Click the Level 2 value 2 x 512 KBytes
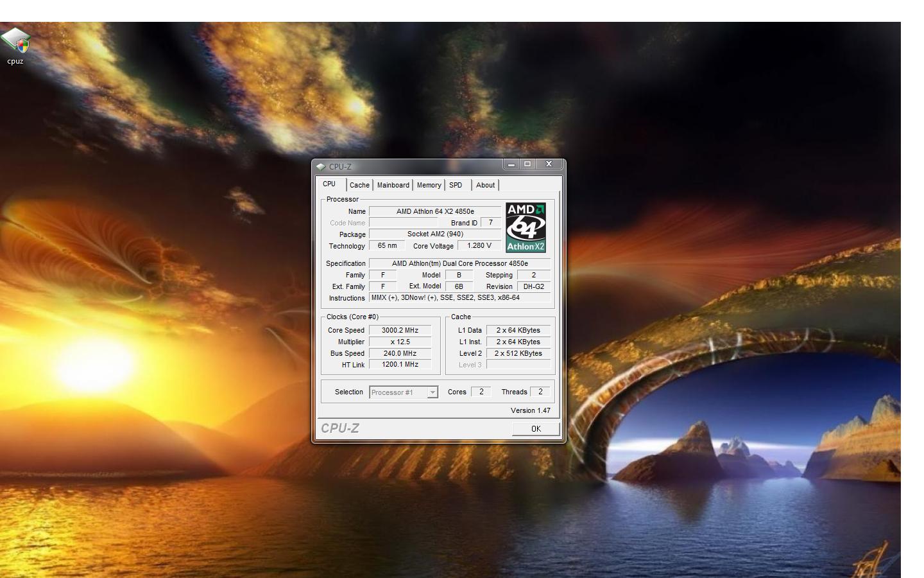The height and width of the screenshot is (578, 924). pos(518,353)
